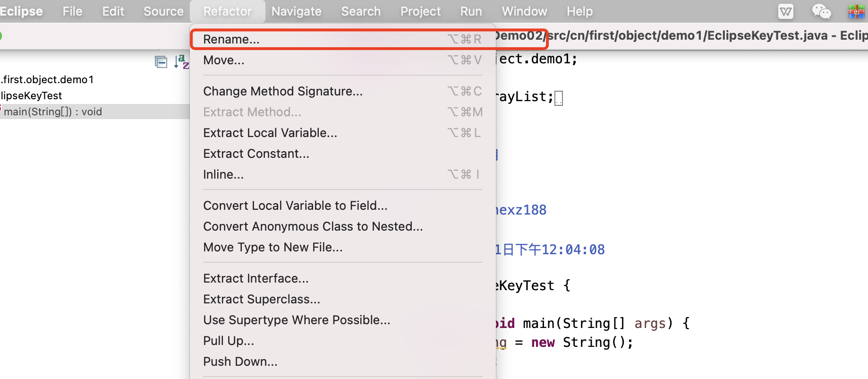Select Extract Constant... menu entry

coord(343,154)
